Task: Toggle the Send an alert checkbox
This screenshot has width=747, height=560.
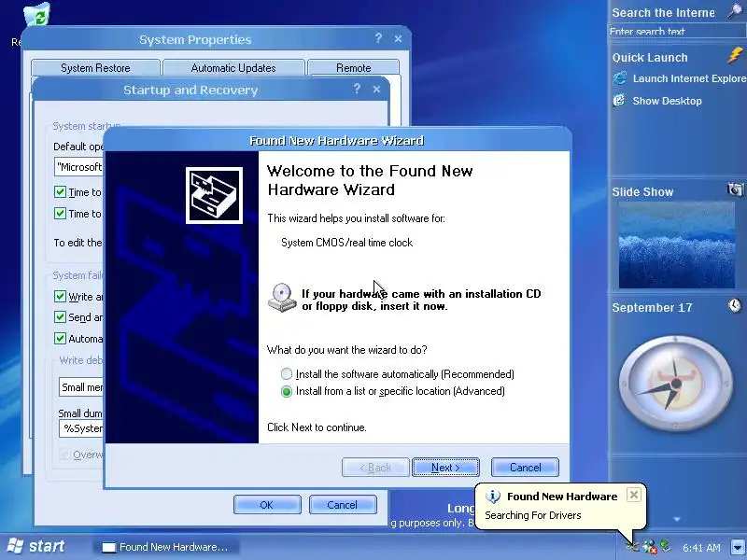Action: pos(60,317)
